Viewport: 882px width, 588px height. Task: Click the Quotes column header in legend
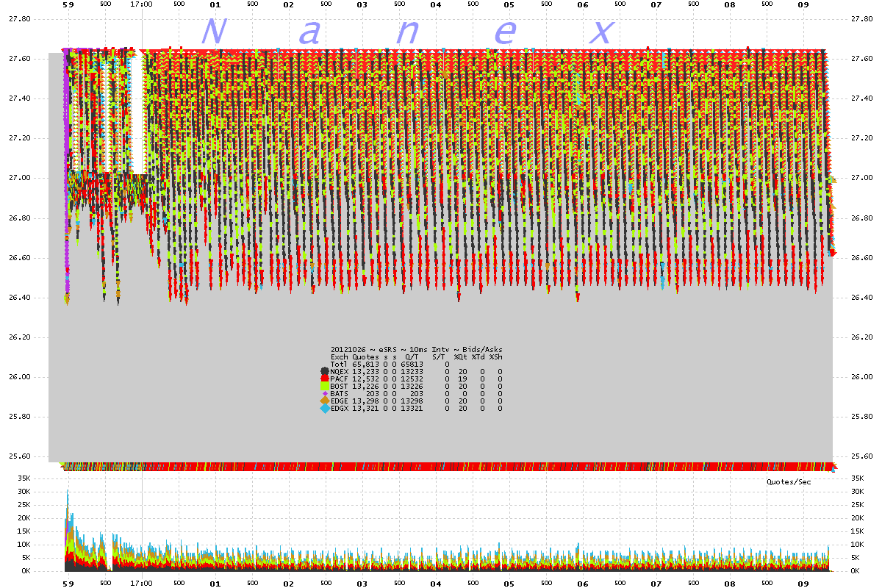[366, 357]
